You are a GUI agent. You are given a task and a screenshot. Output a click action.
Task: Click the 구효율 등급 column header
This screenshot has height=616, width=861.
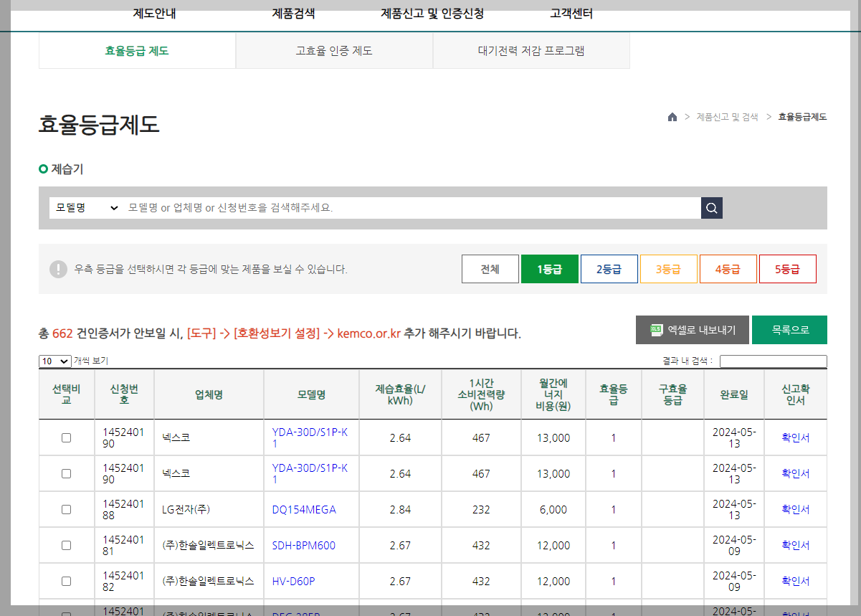pos(672,394)
